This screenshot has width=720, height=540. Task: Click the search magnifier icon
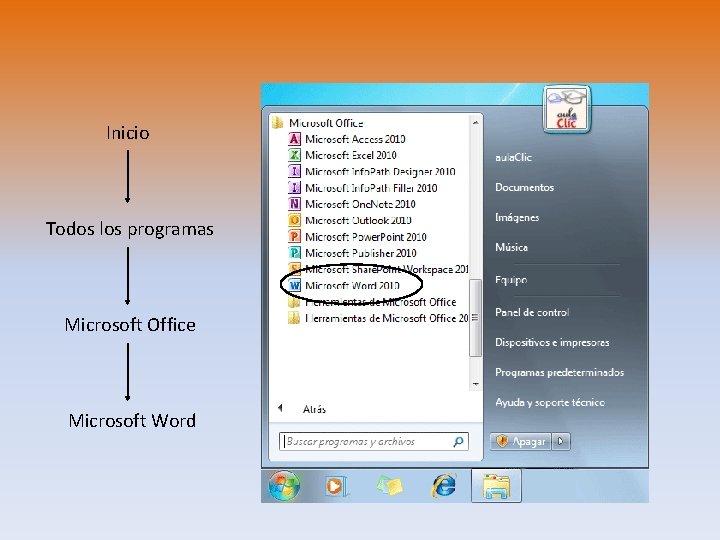458,442
